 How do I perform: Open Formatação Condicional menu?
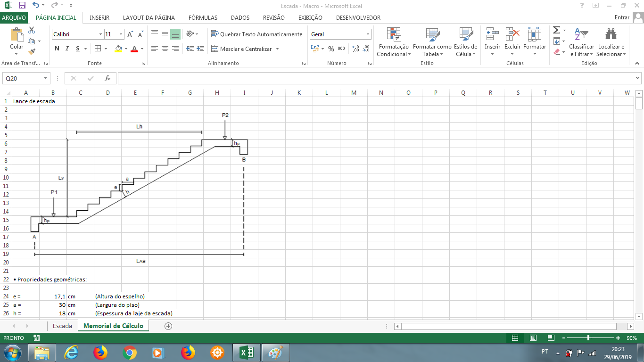[394, 42]
